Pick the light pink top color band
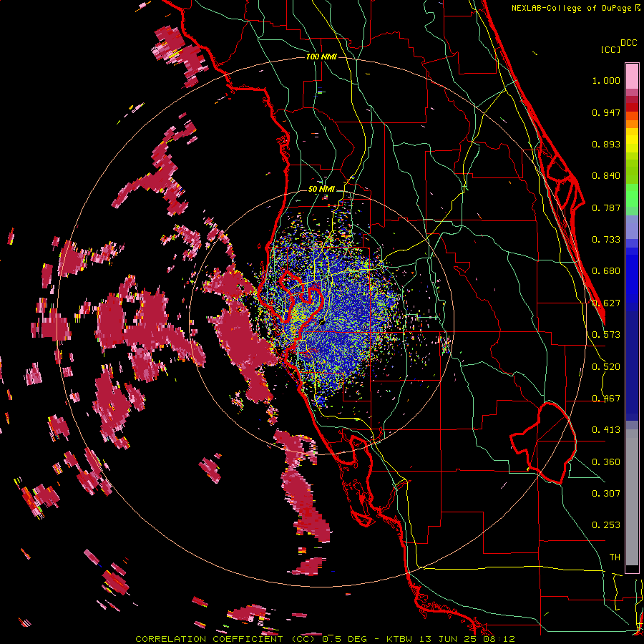The width and height of the screenshot is (644, 644). coord(632,77)
